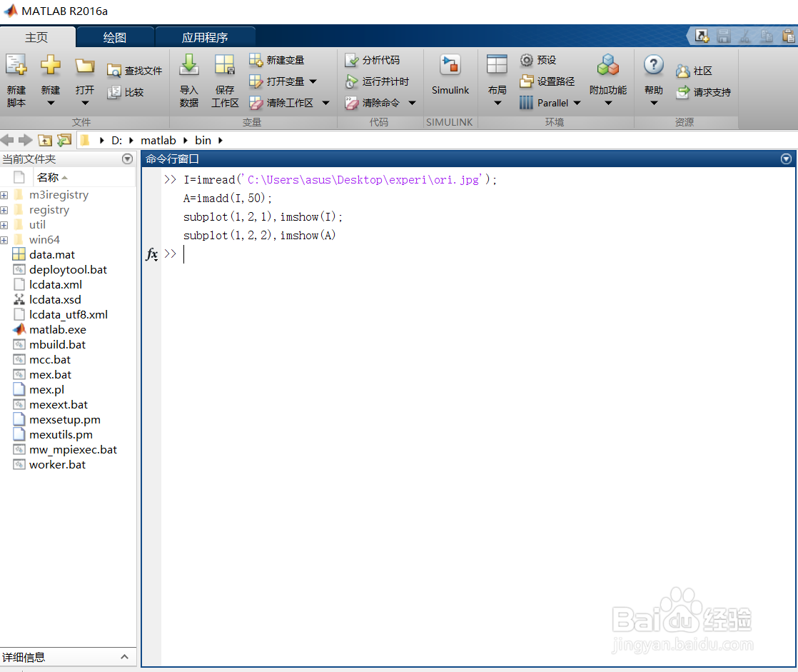Open the Add-Ons (附加功能) dropdown arrow
Image resolution: width=798 pixels, height=672 pixels.
click(608, 104)
